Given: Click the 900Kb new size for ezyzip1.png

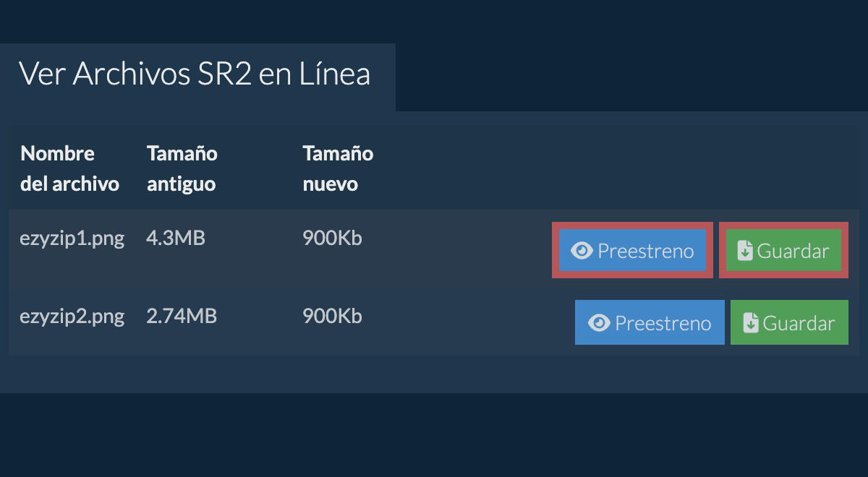Looking at the screenshot, I should [x=332, y=239].
